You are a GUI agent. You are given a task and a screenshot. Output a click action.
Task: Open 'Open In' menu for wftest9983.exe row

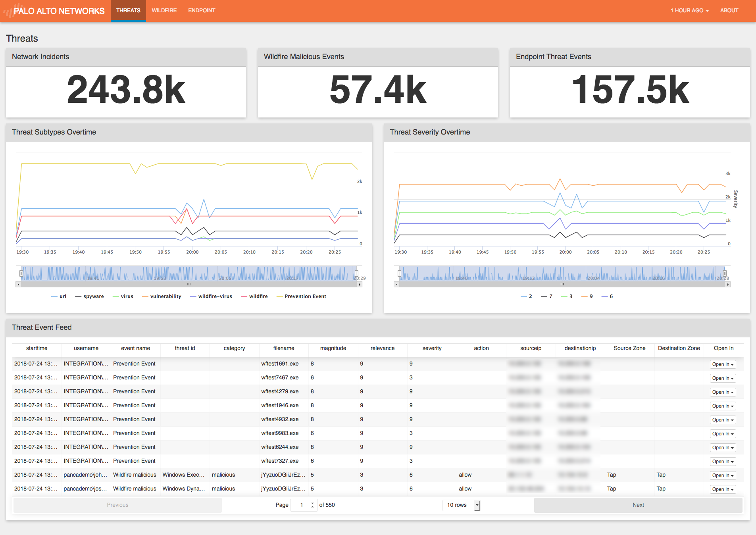click(x=723, y=434)
